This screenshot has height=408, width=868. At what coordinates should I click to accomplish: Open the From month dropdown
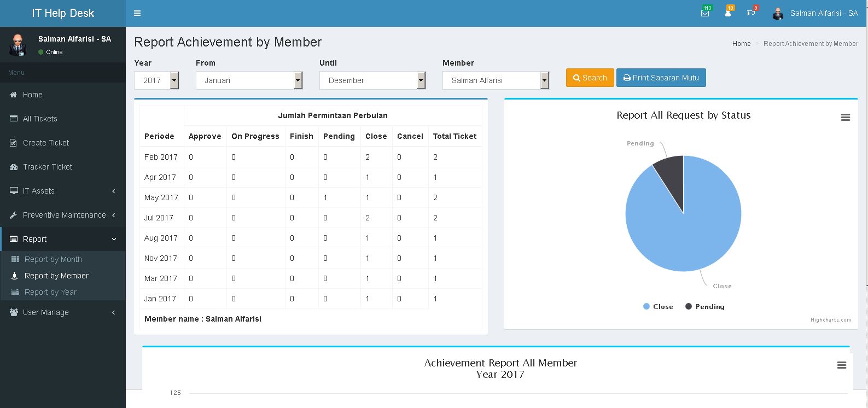pos(249,80)
